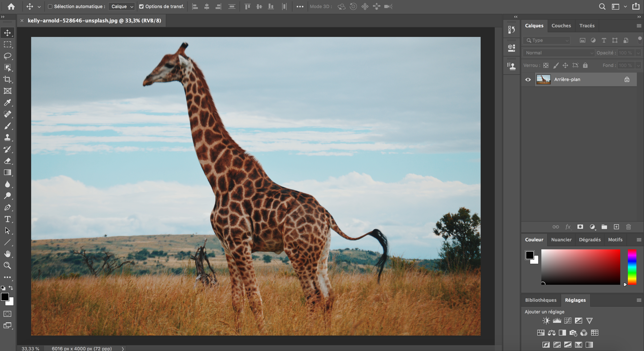
Task: Change screen mode at toolbar bottom
Action: pyautogui.click(x=7, y=325)
